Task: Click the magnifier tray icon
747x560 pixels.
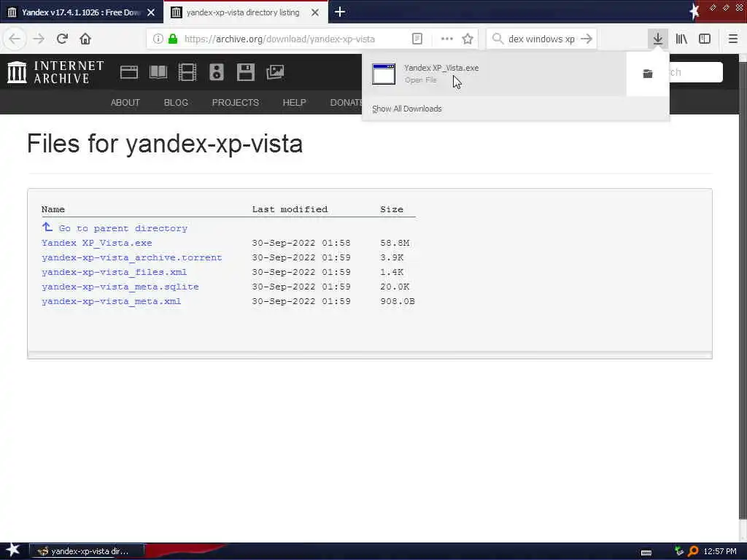Action: (693, 551)
